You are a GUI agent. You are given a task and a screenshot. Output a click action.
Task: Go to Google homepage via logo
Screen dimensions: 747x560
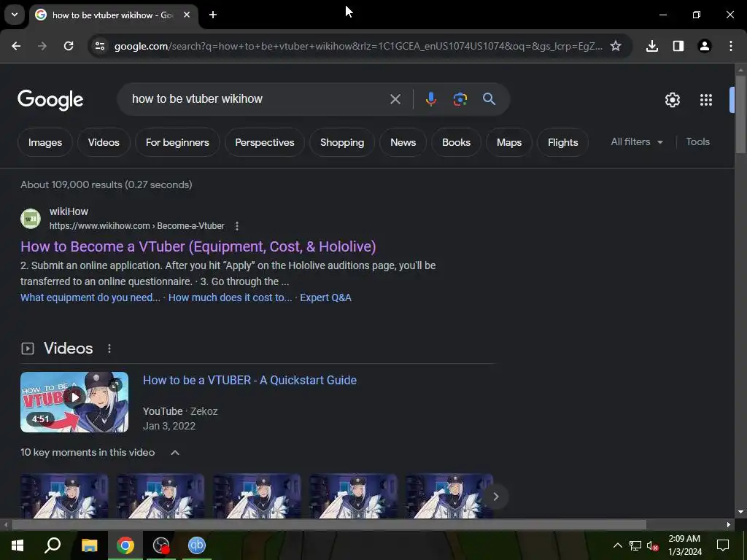[50, 99]
